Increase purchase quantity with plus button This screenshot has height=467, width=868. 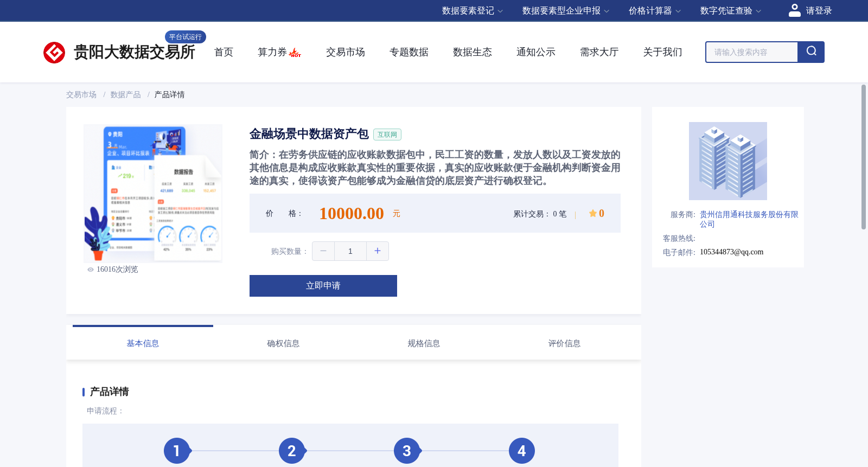click(x=378, y=251)
